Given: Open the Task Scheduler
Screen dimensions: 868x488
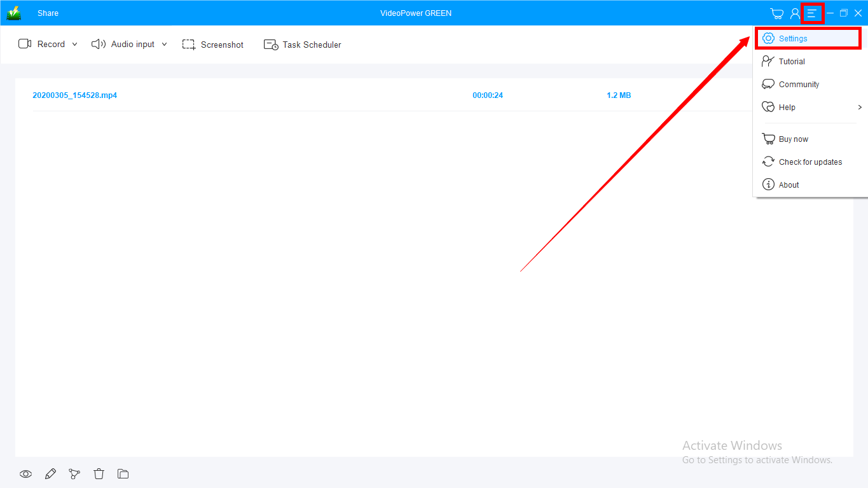Looking at the screenshot, I should point(303,45).
